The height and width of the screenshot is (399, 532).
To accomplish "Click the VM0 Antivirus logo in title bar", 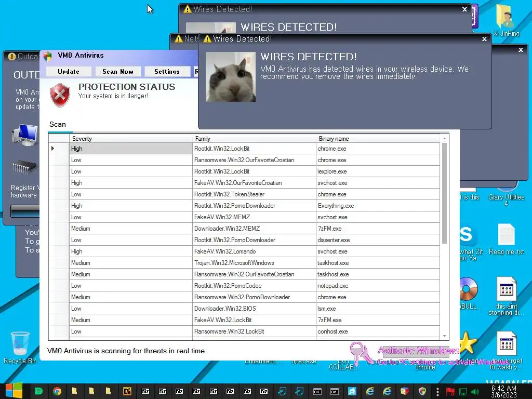I will 48,56.
